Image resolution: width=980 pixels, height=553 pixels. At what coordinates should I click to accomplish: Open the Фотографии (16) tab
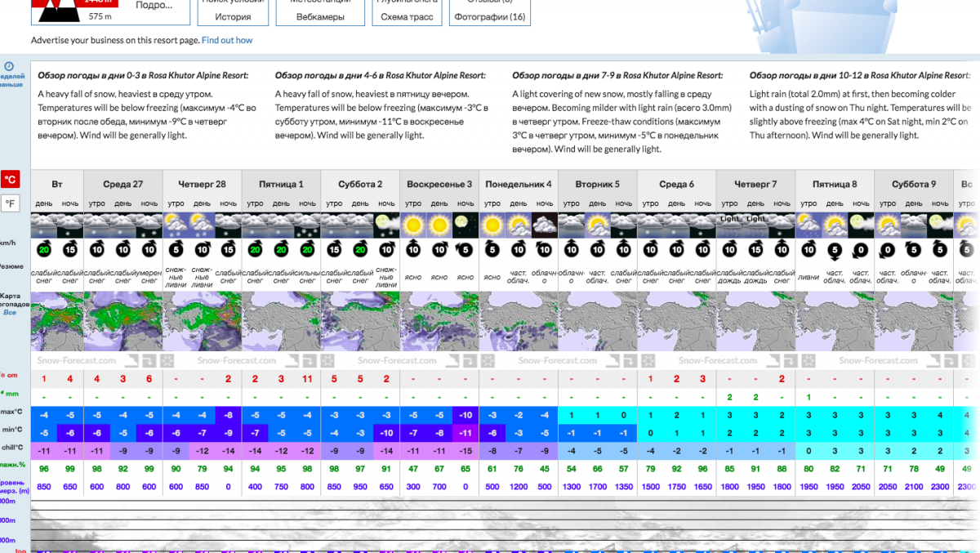(x=490, y=16)
